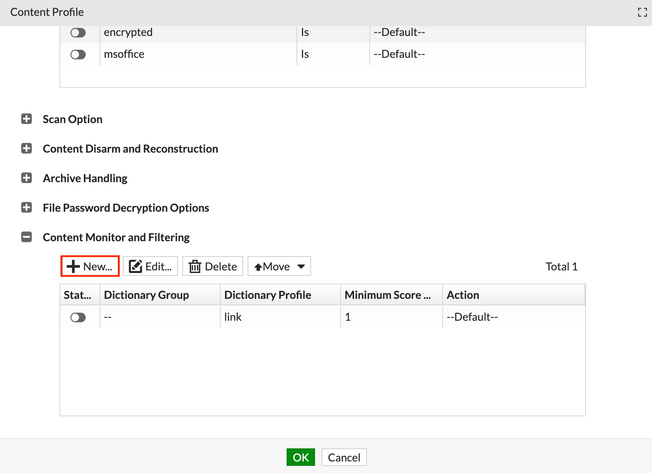The width and height of the screenshot is (652, 473).
Task: Click the Minimum Score column header
Action: tap(388, 295)
